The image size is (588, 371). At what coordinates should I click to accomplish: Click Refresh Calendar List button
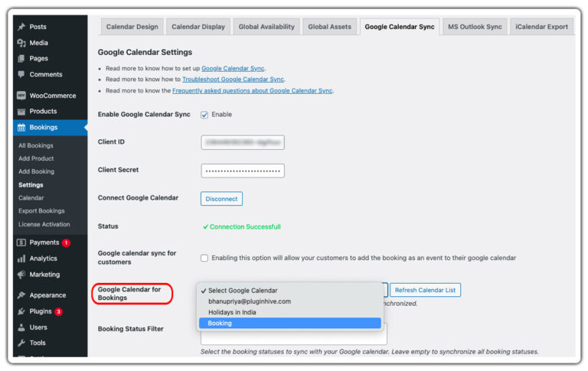(425, 290)
